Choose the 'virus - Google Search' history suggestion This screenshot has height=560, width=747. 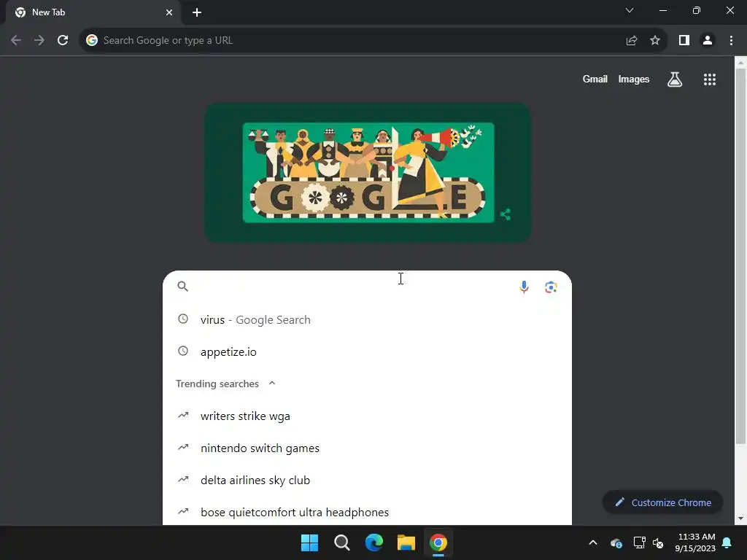(367, 319)
